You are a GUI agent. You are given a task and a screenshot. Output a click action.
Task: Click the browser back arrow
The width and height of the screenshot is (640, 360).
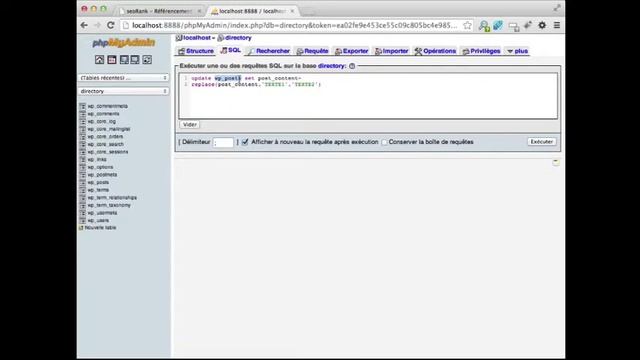coord(84,25)
